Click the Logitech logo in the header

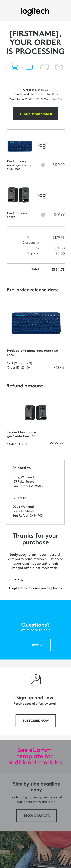[35, 11]
